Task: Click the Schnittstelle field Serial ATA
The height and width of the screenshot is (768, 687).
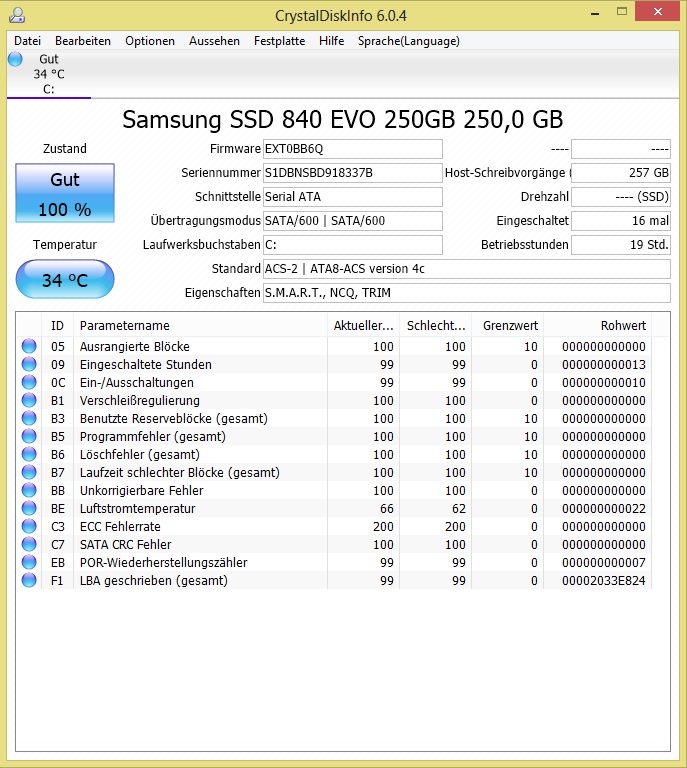Action: tap(353, 197)
